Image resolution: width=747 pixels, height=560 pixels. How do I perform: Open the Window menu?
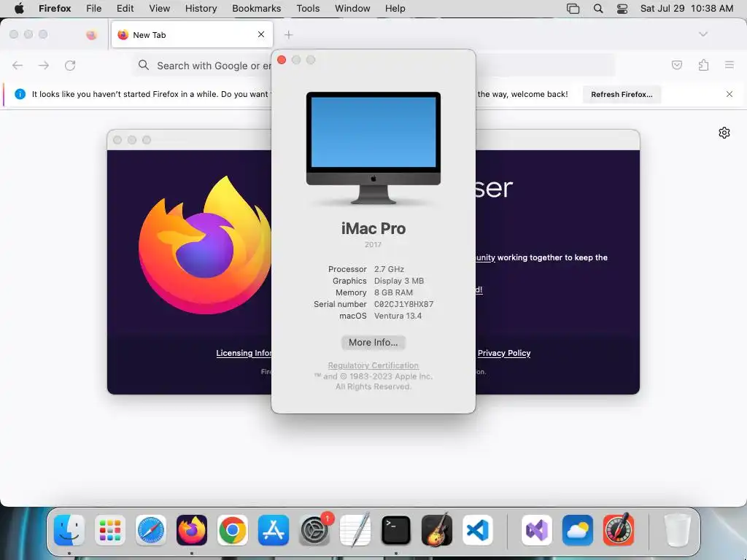(352, 8)
